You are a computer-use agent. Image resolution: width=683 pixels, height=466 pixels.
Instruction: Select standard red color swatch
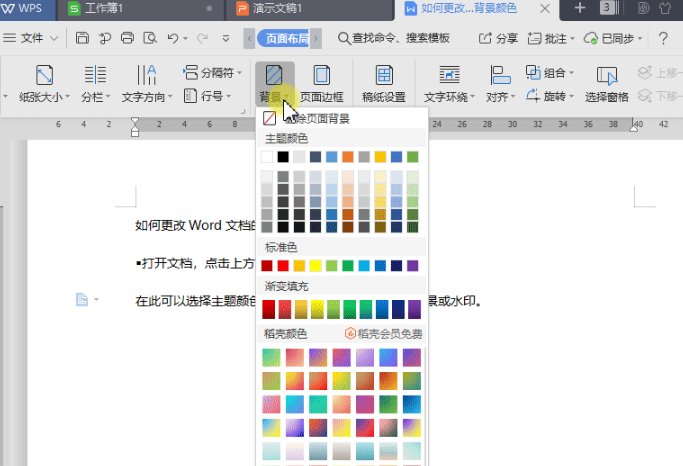283,266
